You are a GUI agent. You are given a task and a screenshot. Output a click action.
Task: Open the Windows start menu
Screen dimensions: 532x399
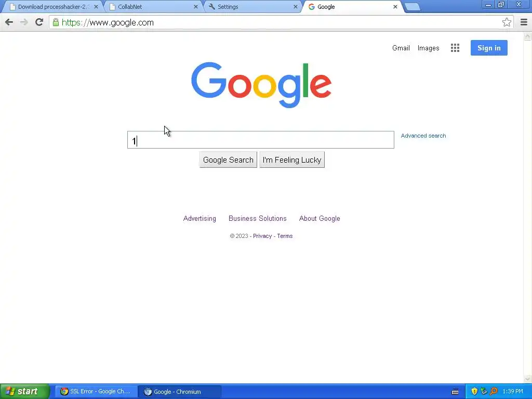coord(24,391)
